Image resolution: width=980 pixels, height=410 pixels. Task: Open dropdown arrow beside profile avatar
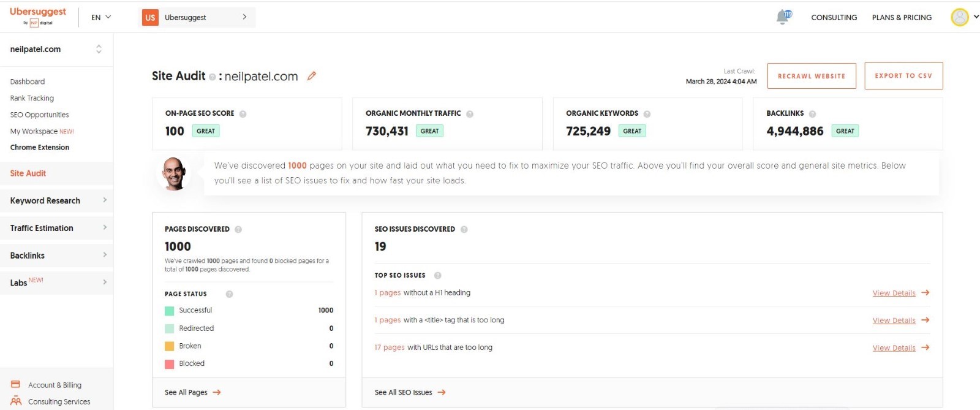click(x=976, y=17)
